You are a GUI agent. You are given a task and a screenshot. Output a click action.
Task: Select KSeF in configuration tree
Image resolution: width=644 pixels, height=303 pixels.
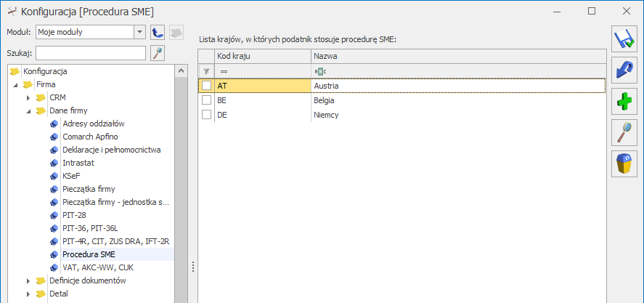[68, 176]
